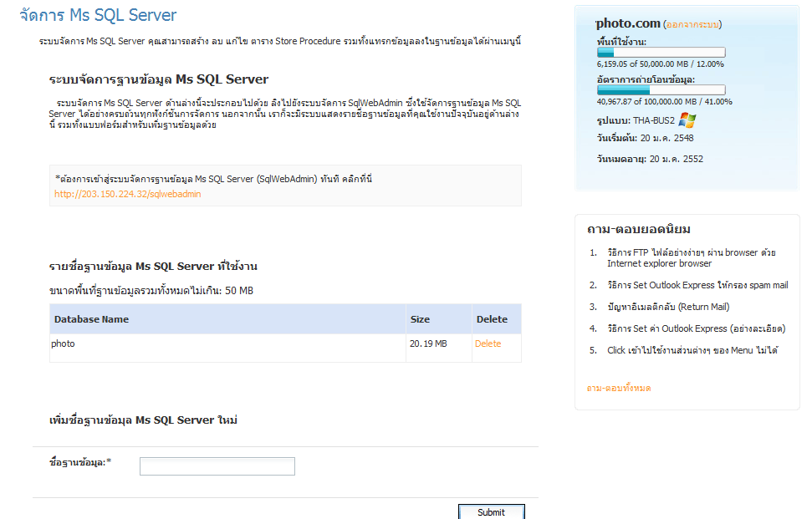Open the sqlwebadmin URL link
Image resolution: width=812 pixels, height=519 pixels.
tap(127, 194)
